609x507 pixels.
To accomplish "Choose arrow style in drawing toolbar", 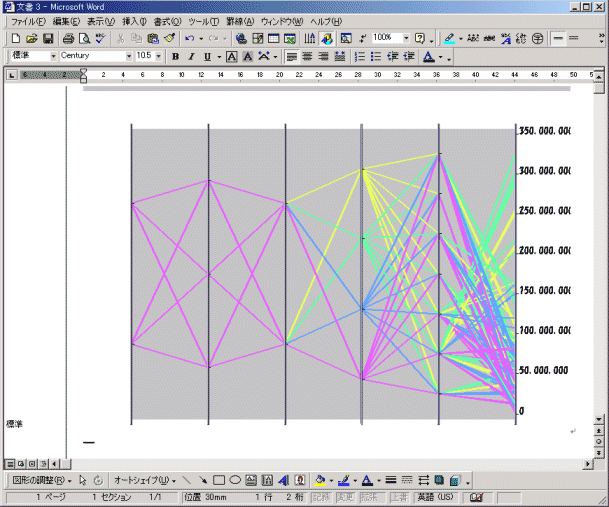I will [423, 480].
